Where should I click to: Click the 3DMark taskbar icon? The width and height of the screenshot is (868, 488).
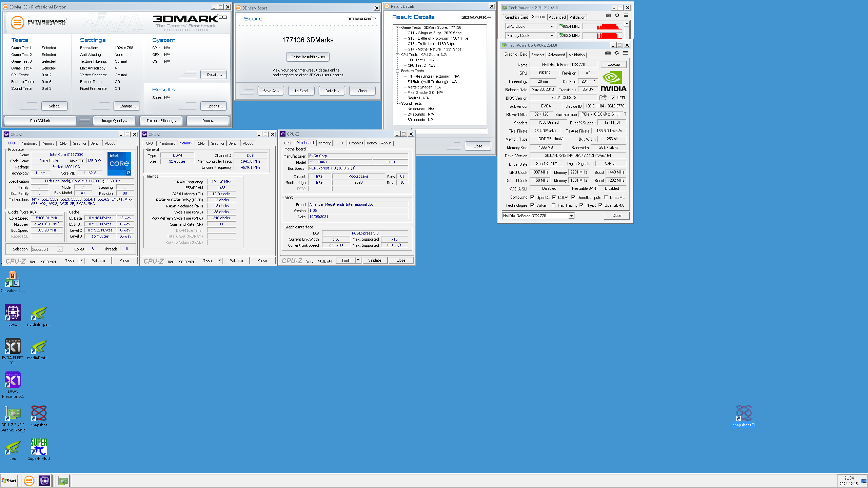29,481
